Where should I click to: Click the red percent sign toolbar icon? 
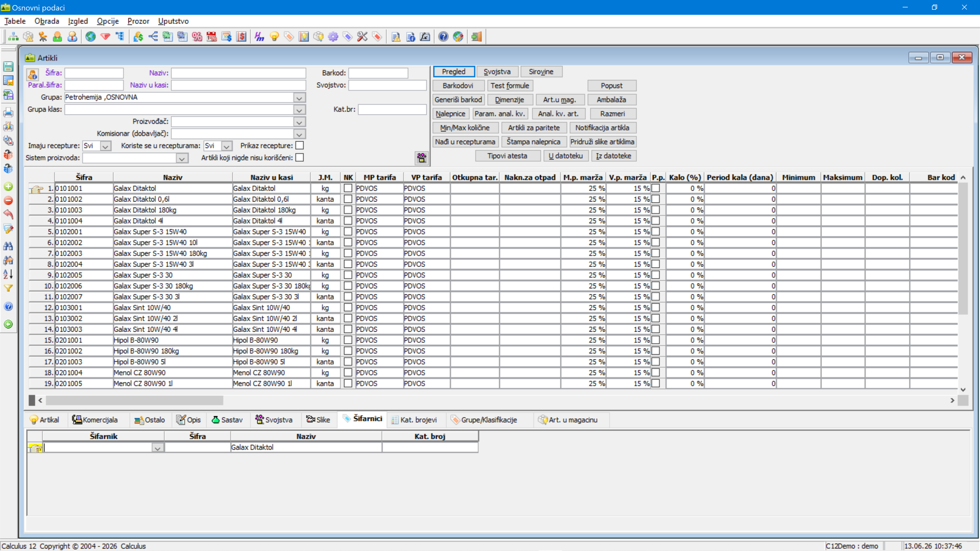(x=197, y=36)
